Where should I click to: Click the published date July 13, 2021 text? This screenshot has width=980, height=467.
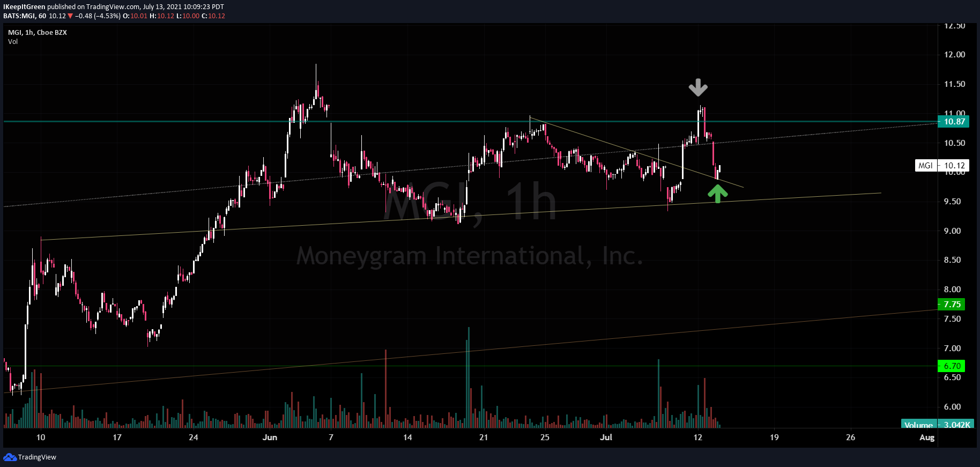coord(162,7)
